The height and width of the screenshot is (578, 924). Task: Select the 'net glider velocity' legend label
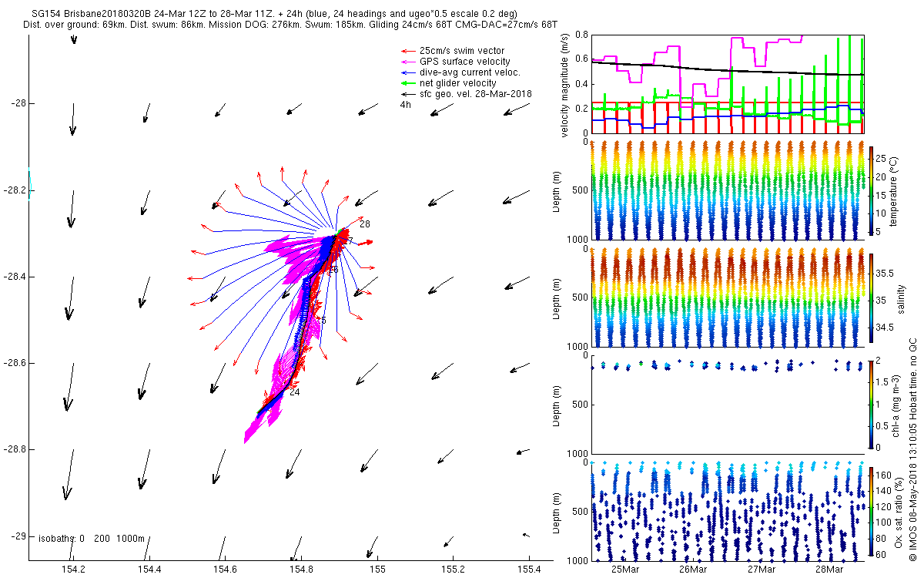tap(458, 83)
